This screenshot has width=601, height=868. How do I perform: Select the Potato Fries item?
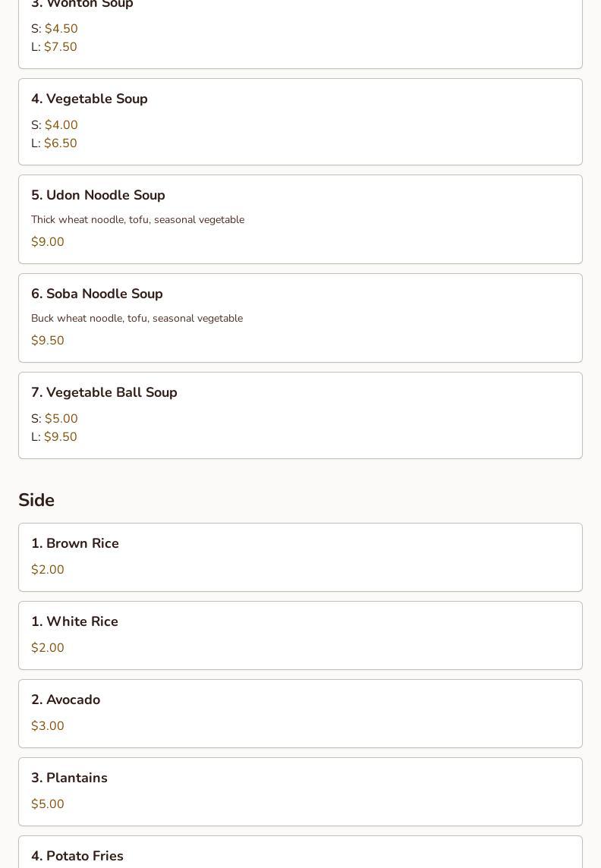coord(300,852)
